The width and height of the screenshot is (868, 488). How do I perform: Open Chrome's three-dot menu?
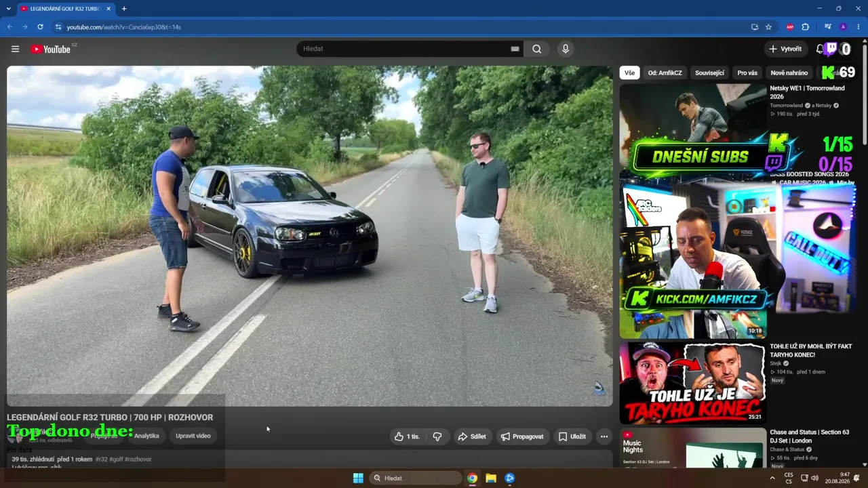click(859, 27)
